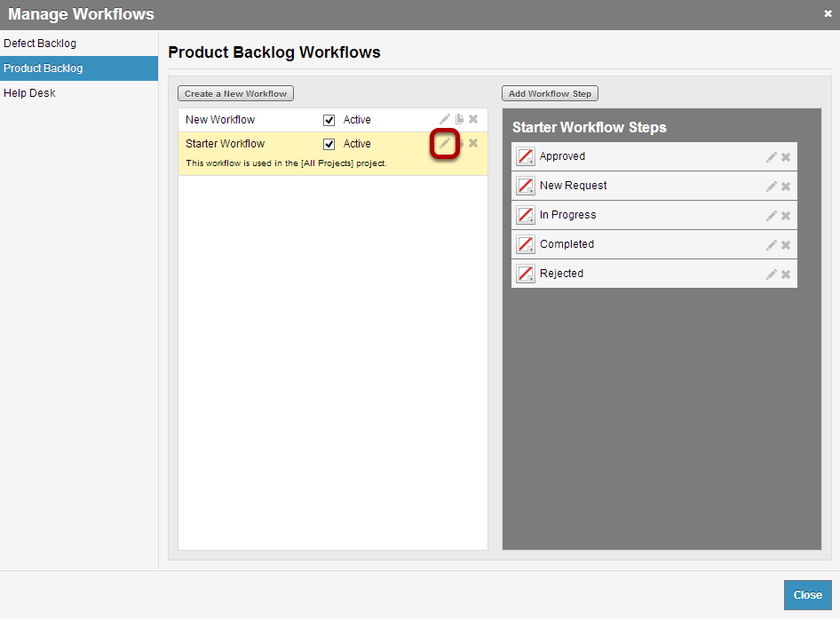Viewport: 840px width, 620px height.
Task: Open color picker for Completed step
Action: (x=526, y=244)
